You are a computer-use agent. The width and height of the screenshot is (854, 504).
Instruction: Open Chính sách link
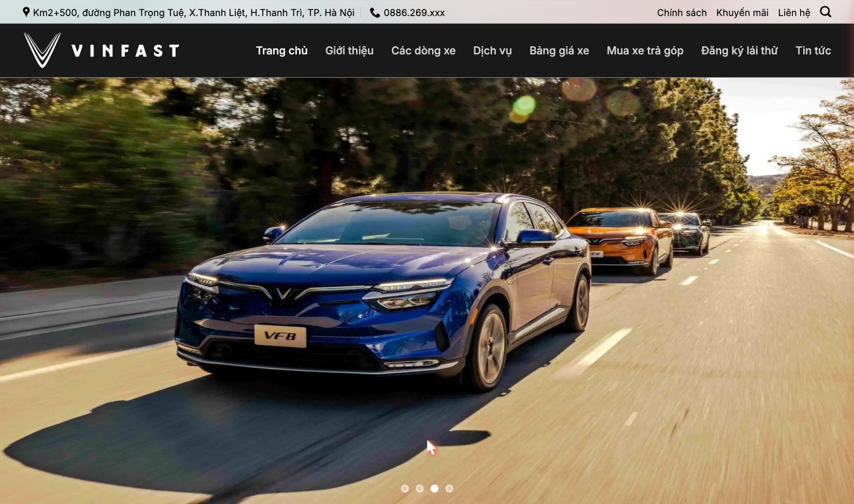682,12
